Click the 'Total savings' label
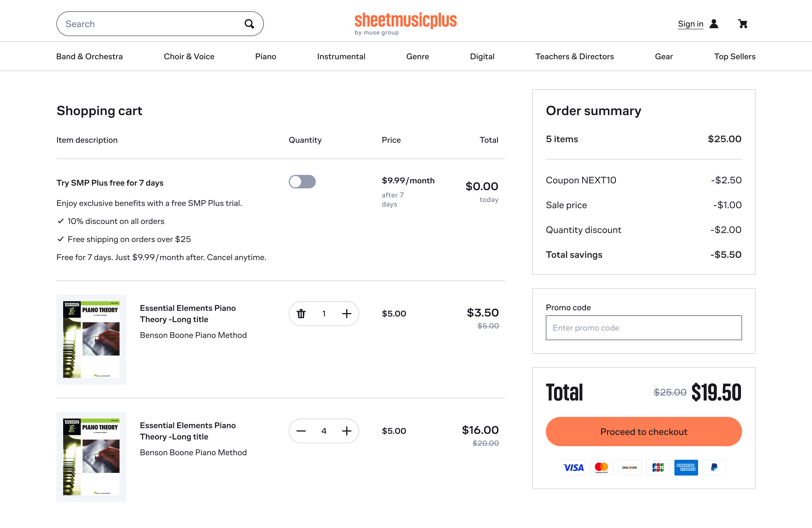Viewport: 812px width, 528px height. click(574, 255)
